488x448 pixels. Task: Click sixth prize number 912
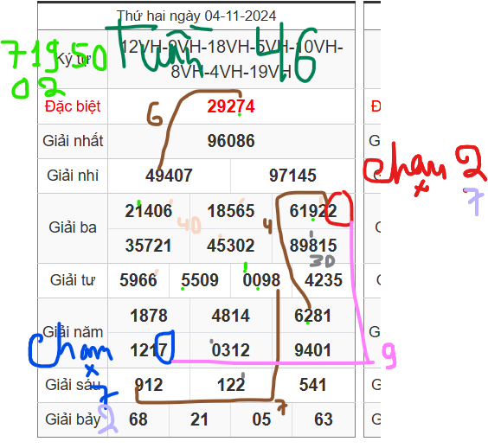[149, 385]
